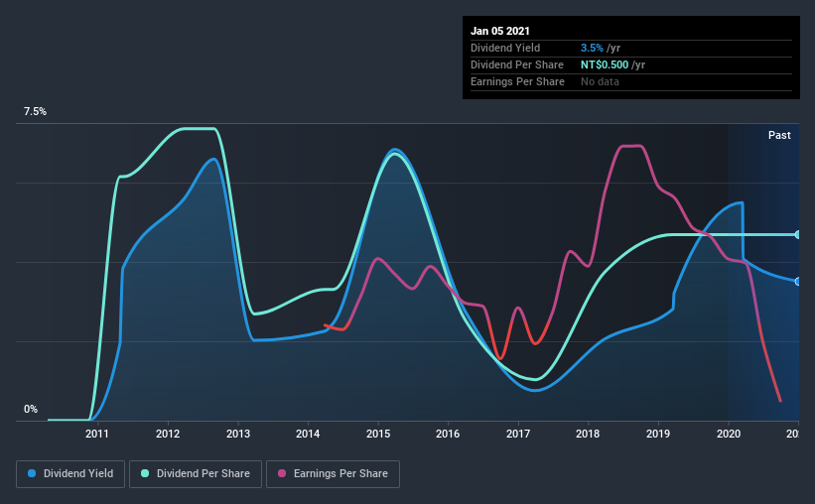Click the NT$0.500 dividend per share value
The width and height of the screenshot is (815, 504).
click(x=605, y=64)
